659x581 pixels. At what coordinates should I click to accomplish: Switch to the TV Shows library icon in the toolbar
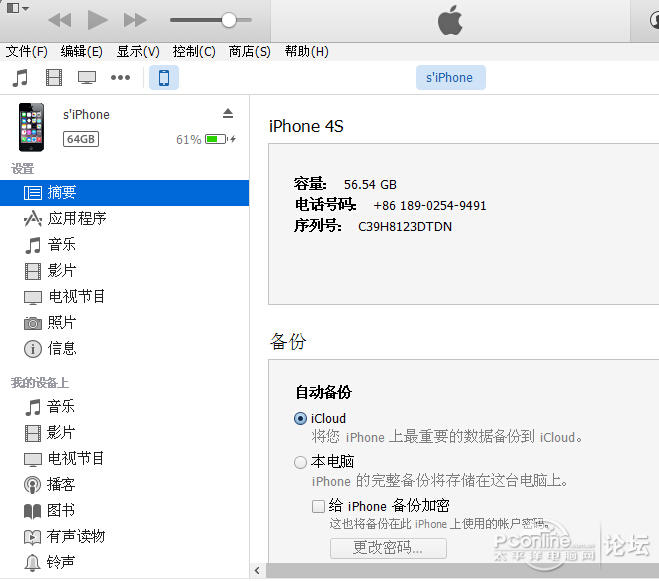point(87,78)
